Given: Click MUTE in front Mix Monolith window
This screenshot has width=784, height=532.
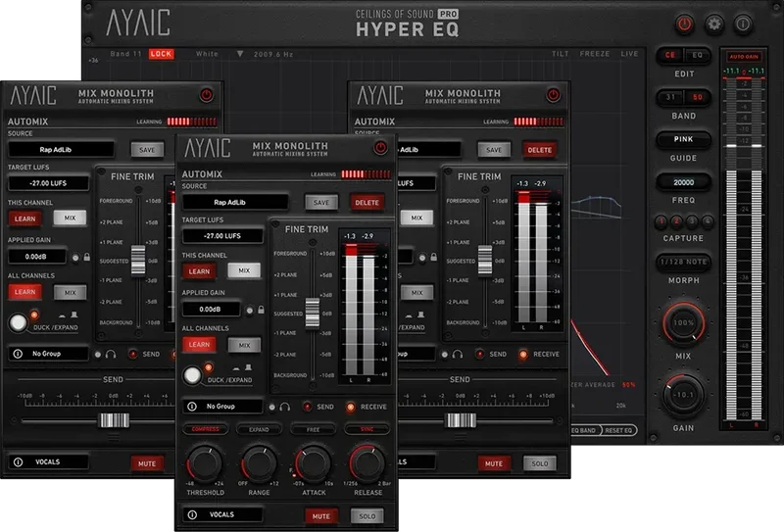Looking at the screenshot, I should 321,516.
